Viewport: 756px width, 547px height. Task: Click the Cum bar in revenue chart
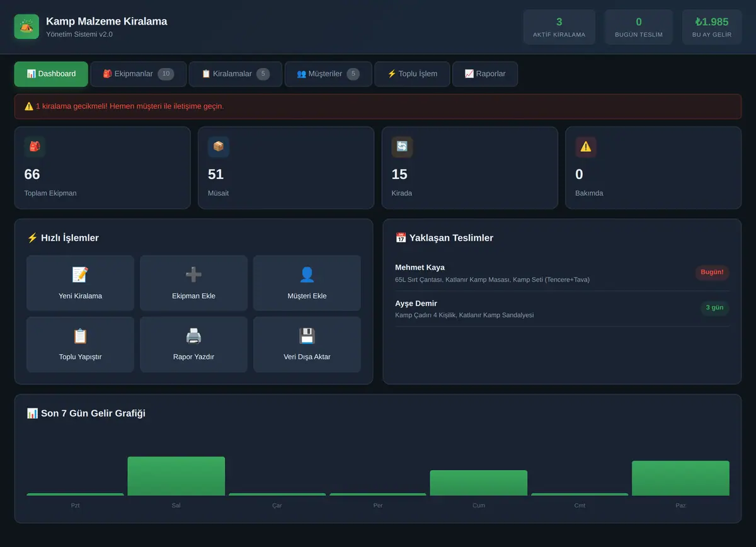click(x=479, y=483)
